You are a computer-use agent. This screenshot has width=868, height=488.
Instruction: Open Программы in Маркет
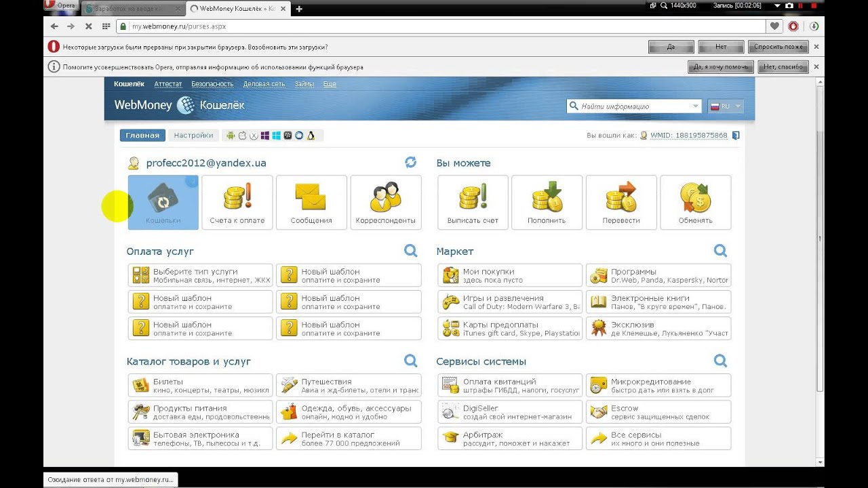point(658,275)
